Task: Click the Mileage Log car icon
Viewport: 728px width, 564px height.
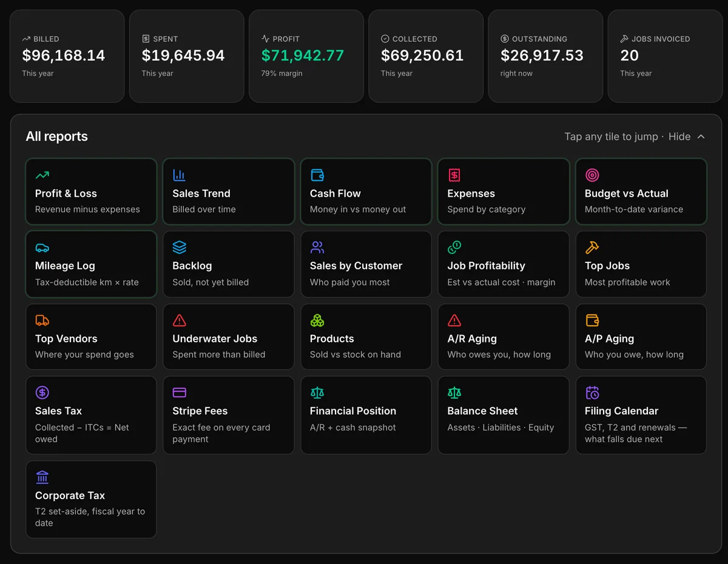Action: [42, 248]
